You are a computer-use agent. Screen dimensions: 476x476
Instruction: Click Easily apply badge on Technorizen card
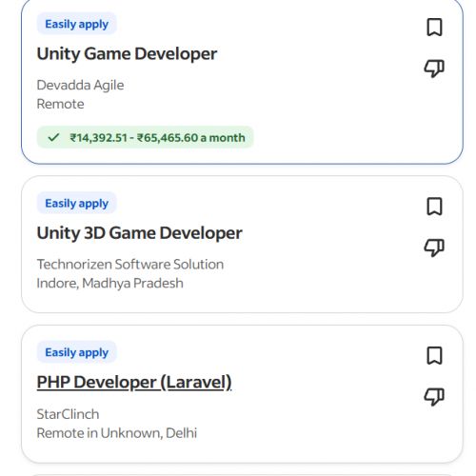pyautogui.click(x=77, y=203)
